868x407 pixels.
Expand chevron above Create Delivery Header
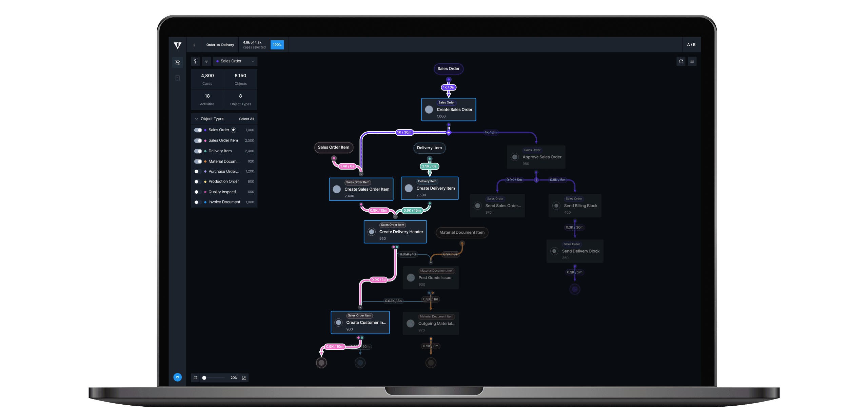[x=395, y=216]
